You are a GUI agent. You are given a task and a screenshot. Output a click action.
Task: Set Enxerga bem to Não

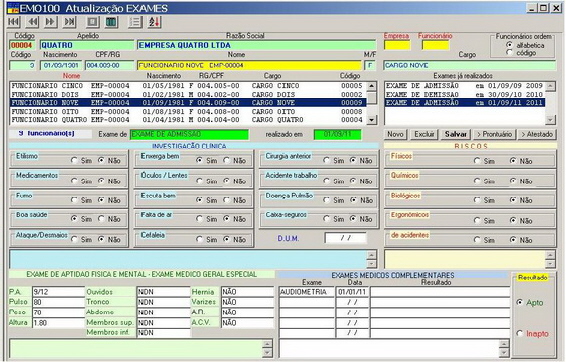pyautogui.click(x=227, y=160)
